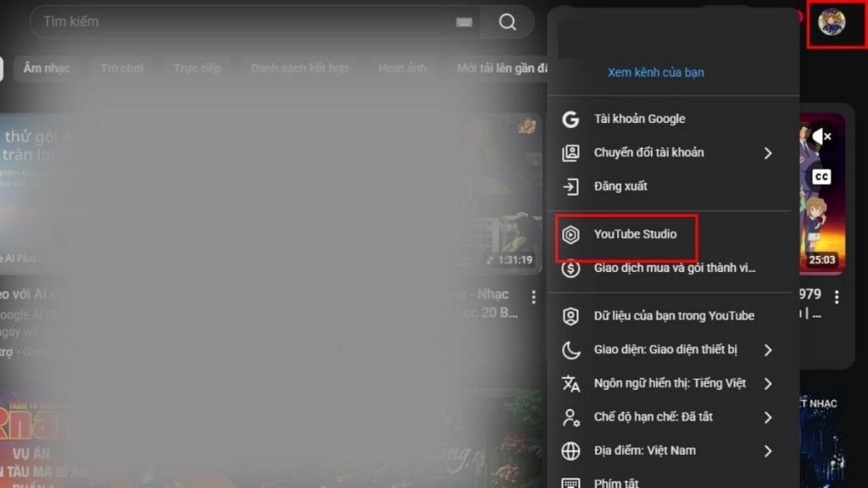The image size is (868, 488).
Task: Select the Mới tải lên gần đây chip
Action: click(x=498, y=69)
